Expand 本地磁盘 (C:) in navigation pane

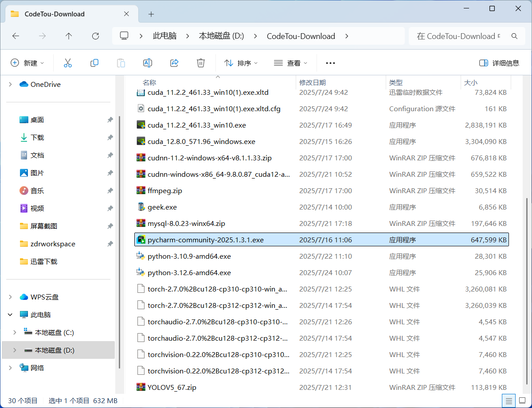click(x=15, y=332)
